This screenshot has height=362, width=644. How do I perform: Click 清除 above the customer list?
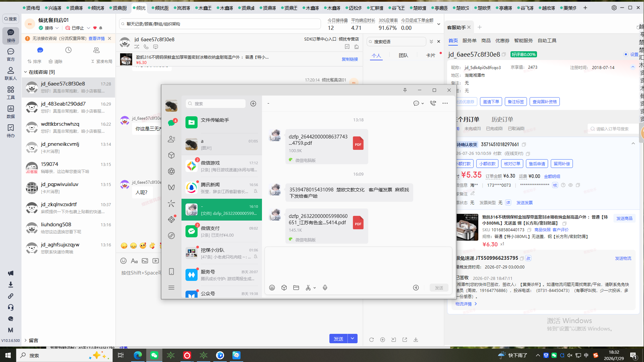click(56, 61)
